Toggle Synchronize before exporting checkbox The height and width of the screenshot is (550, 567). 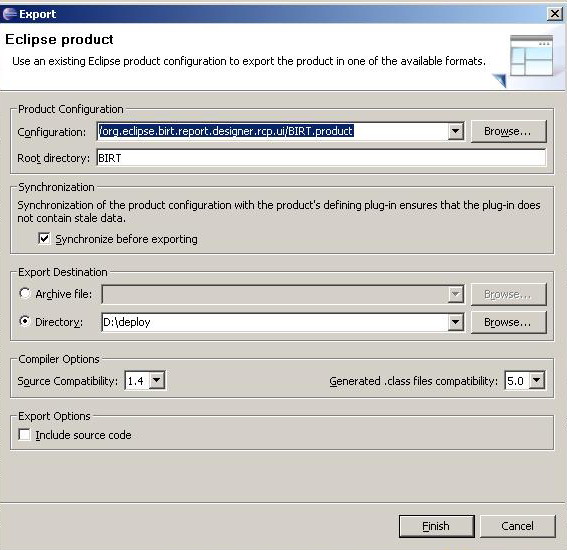pyautogui.click(x=44, y=239)
